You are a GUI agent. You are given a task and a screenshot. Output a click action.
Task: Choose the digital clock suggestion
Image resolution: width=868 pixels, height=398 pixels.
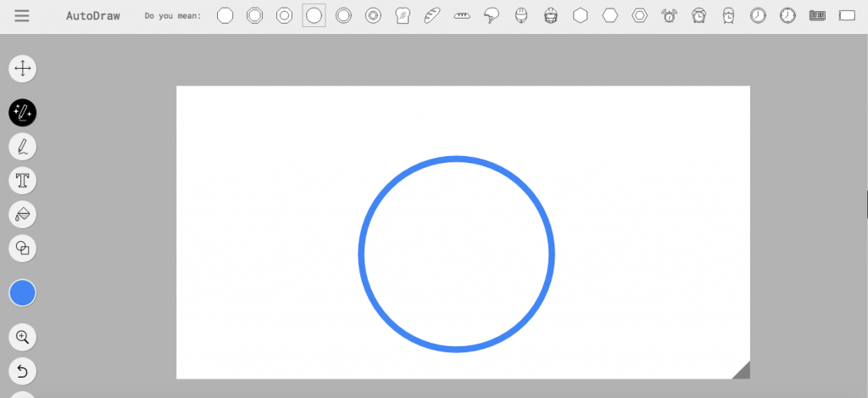tap(817, 15)
